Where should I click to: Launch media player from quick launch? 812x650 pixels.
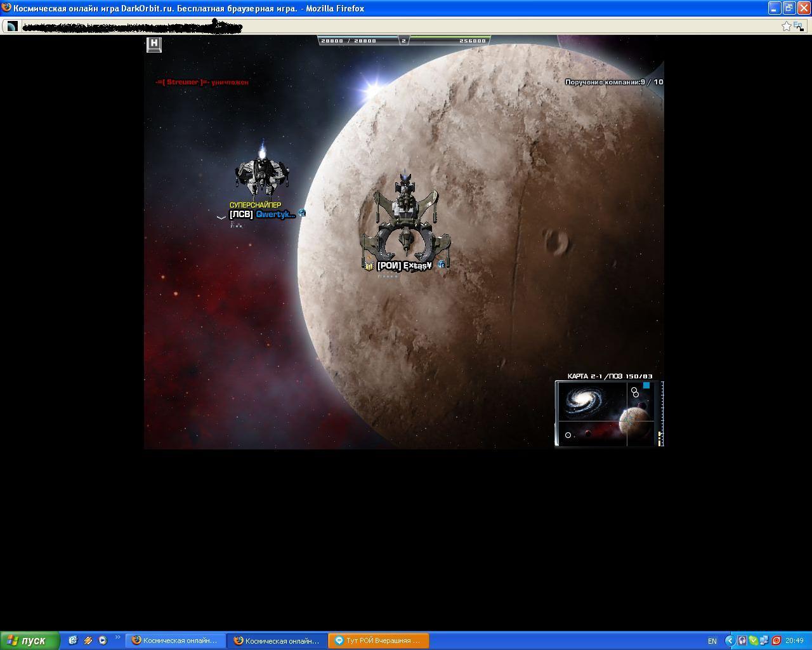103,640
